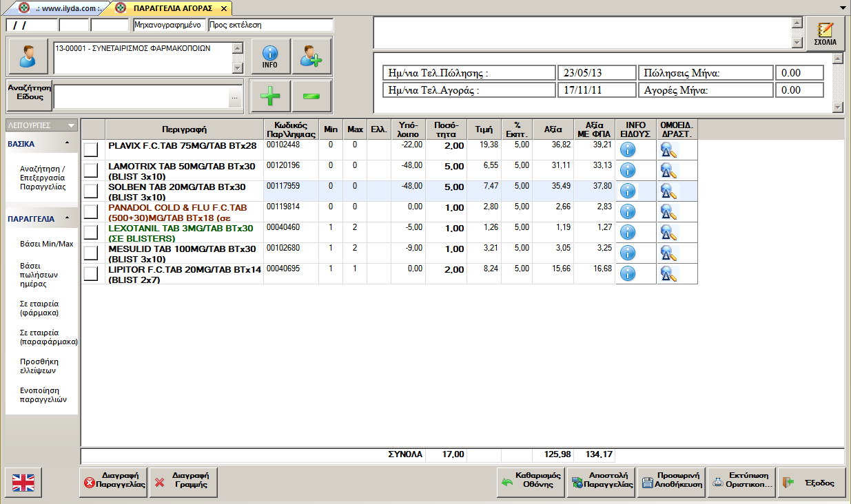
Task: Open Προσθήκη ελλείψεων option
Action: (x=39, y=366)
